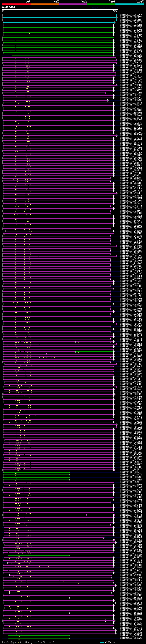Click the purple ~60% identity legend bar
The width and height of the screenshot is (146, 644).
pyautogui.click(x=73, y=4)
